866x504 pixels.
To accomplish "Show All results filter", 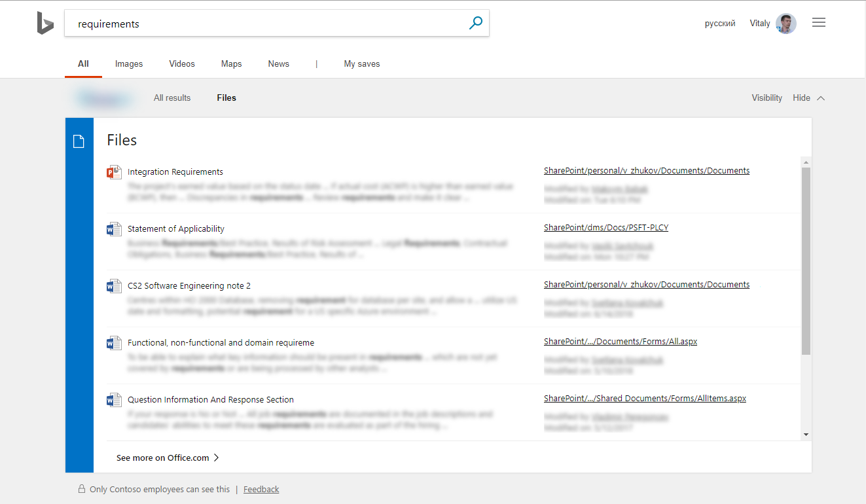I will coord(172,98).
